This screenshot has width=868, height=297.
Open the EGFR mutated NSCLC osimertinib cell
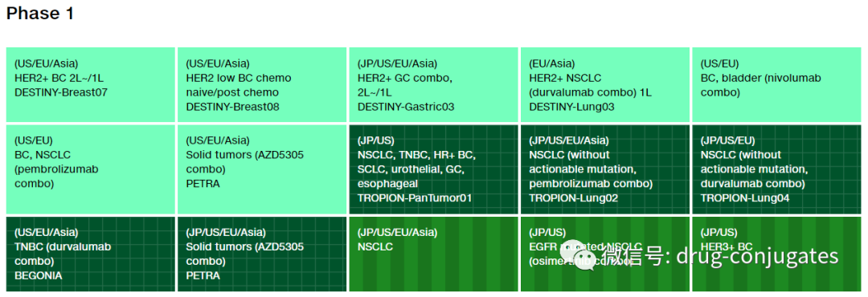coord(605,254)
